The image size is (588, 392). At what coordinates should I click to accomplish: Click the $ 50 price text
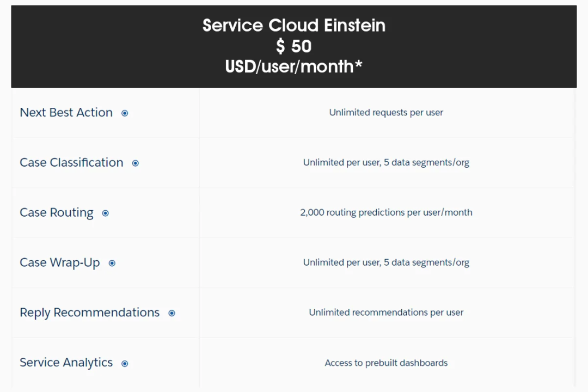294,46
